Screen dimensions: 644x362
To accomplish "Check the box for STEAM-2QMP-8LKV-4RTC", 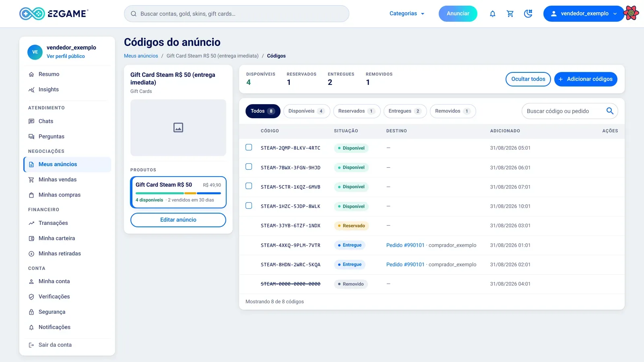I will click(x=249, y=147).
